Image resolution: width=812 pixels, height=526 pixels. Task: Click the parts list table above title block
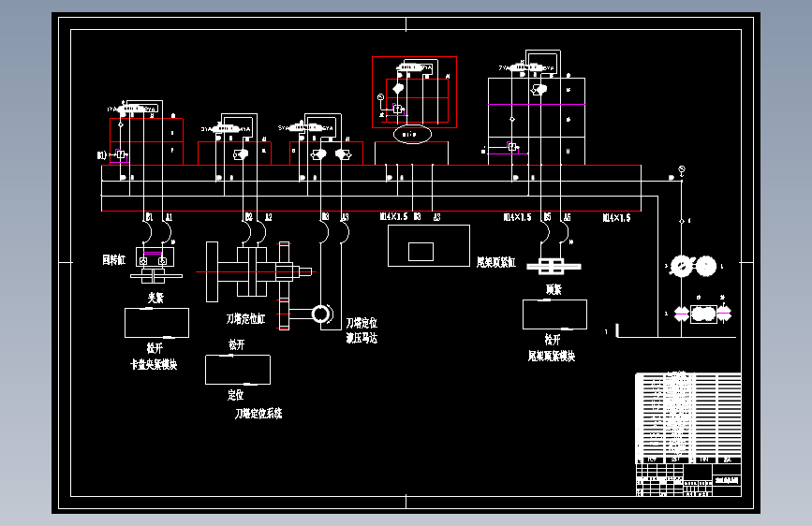click(x=688, y=417)
